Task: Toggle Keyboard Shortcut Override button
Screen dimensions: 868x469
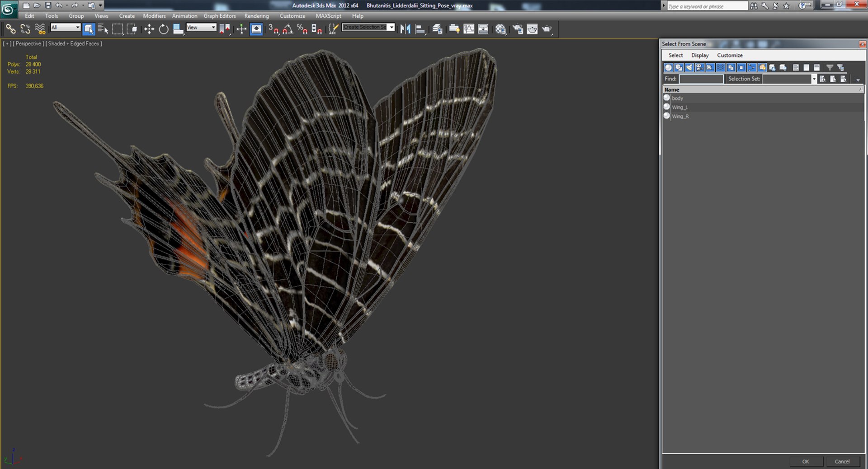Action: [x=256, y=29]
